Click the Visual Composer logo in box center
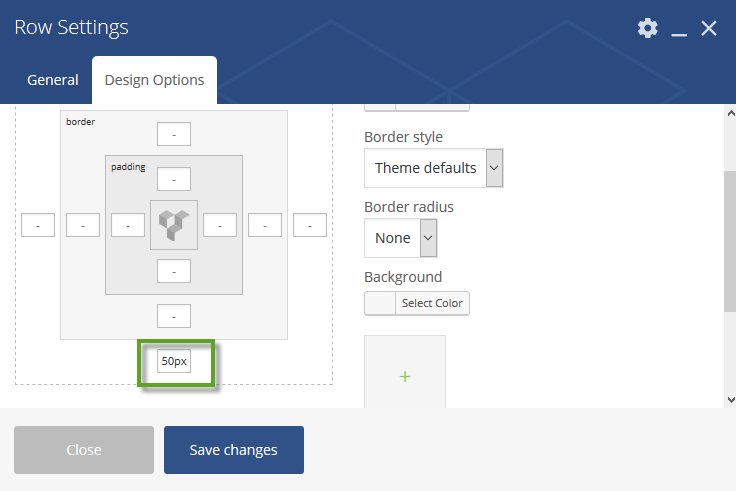Viewport: 736px width, 491px height. click(174, 225)
